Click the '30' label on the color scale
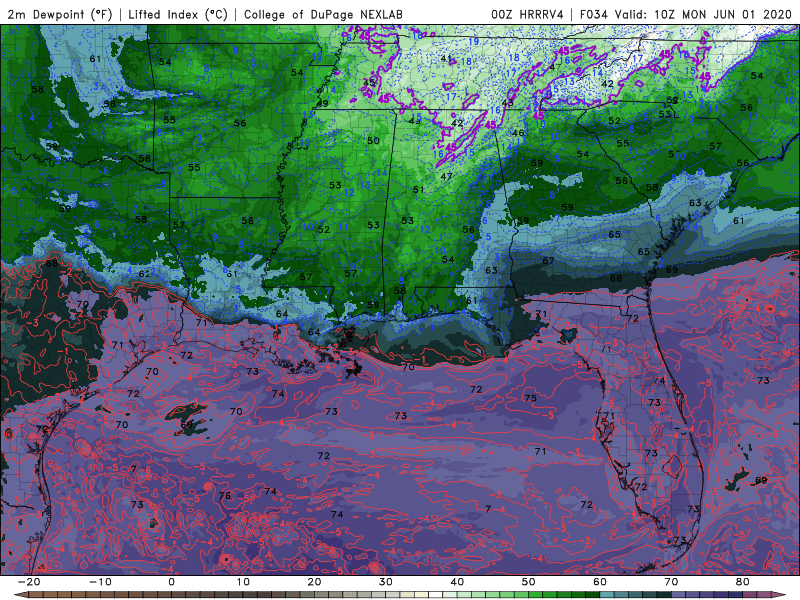Screen dimensions: 800x600 (x=386, y=582)
